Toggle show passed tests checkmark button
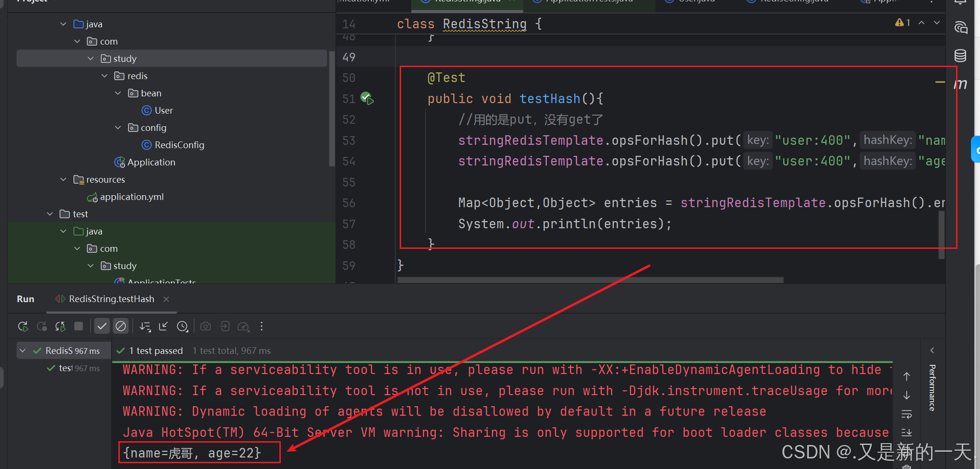 (102, 327)
